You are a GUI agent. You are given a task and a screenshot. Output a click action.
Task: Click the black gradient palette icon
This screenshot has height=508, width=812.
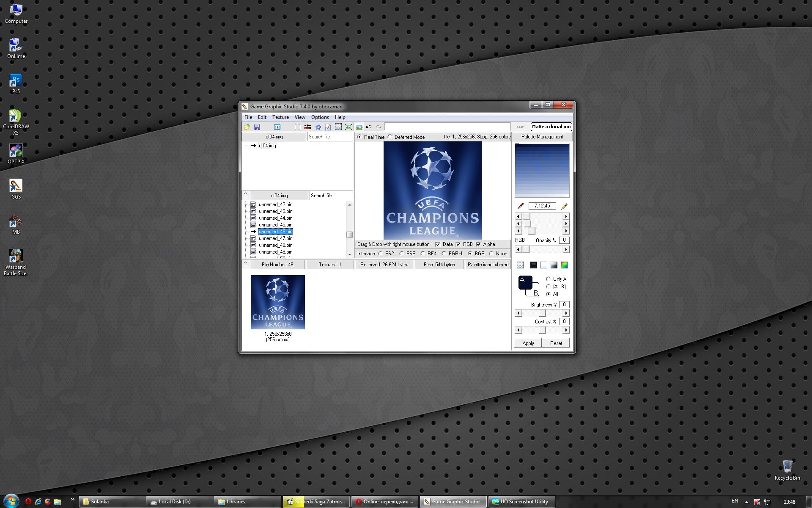coord(534,265)
